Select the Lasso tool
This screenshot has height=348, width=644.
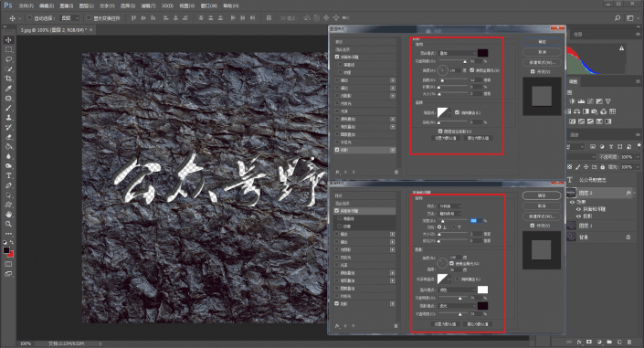[x=8, y=59]
